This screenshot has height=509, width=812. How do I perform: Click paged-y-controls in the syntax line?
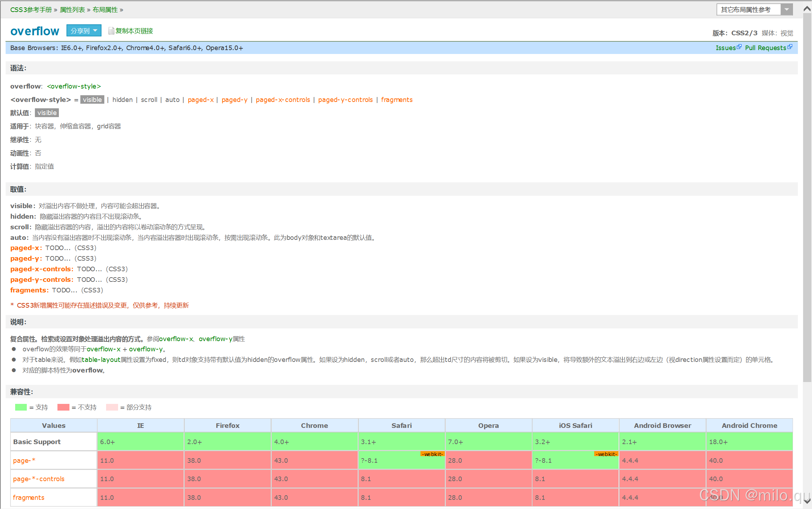pos(345,100)
